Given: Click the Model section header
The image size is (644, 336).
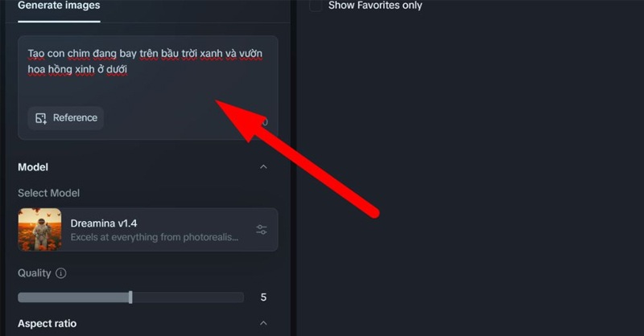Looking at the screenshot, I should click(x=33, y=167).
